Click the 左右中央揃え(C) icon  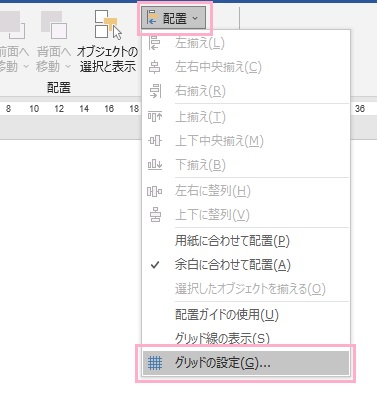point(154,67)
